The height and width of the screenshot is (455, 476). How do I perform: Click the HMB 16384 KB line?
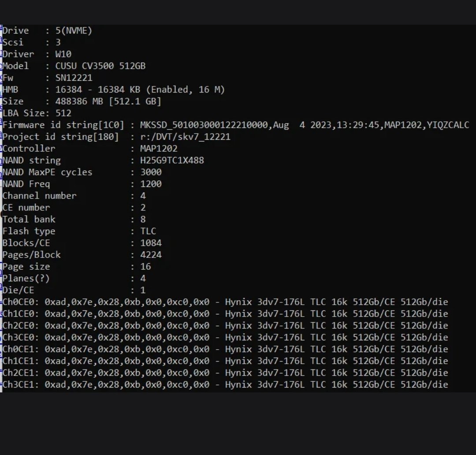[114, 90]
